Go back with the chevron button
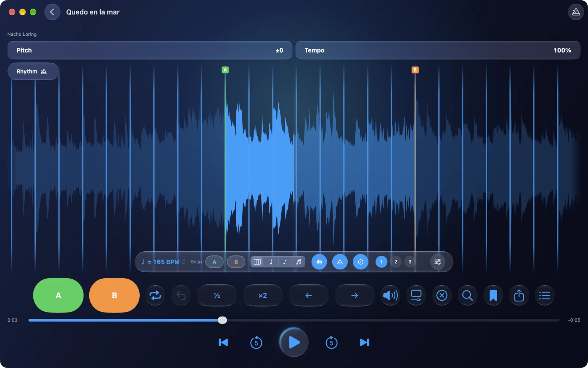Image resolution: width=588 pixels, height=368 pixels. pos(52,12)
